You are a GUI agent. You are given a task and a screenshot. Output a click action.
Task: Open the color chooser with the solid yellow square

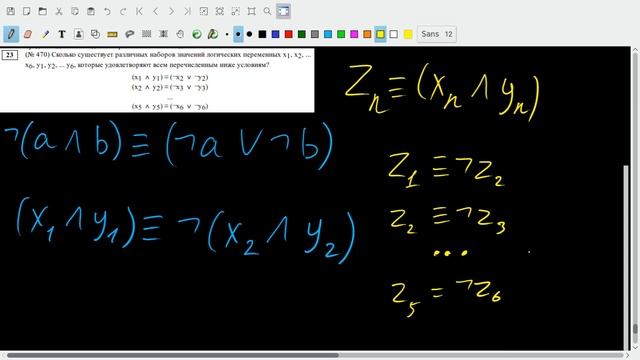(x=408, y=34)
